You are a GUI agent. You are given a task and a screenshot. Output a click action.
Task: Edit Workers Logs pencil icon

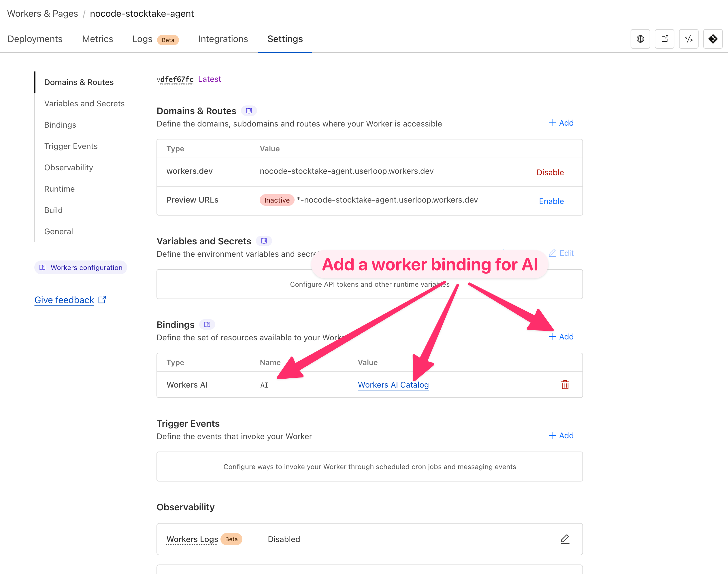pyautogui.click(x=565, y=539)
